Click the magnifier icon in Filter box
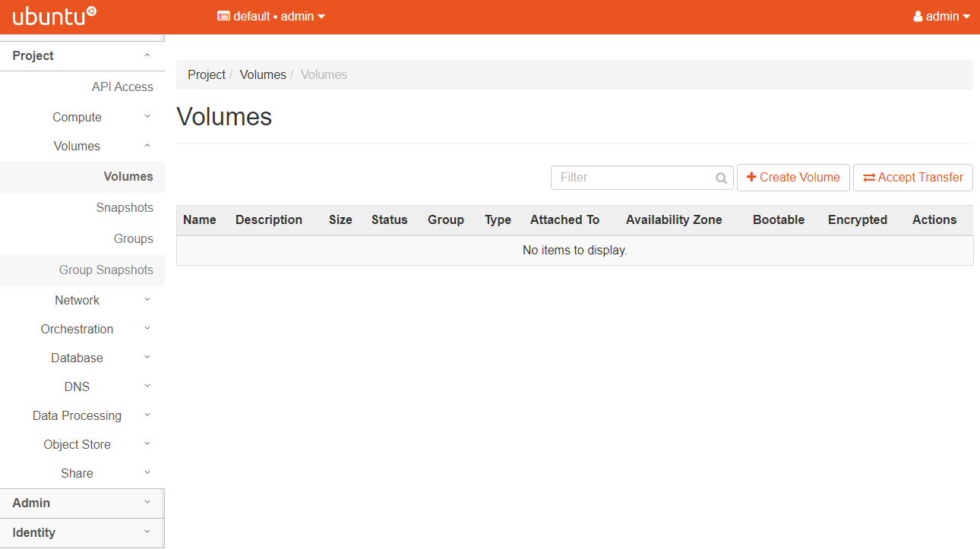 (721, 178)
